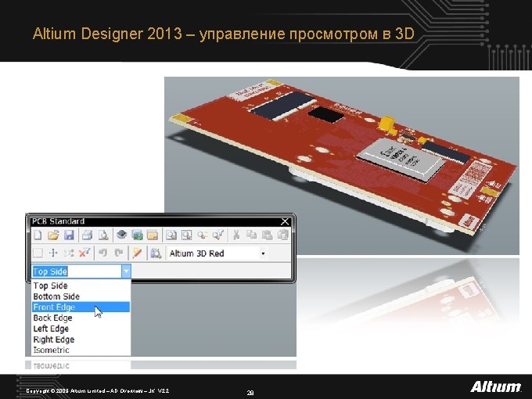Open Print Preview icon

103,235
